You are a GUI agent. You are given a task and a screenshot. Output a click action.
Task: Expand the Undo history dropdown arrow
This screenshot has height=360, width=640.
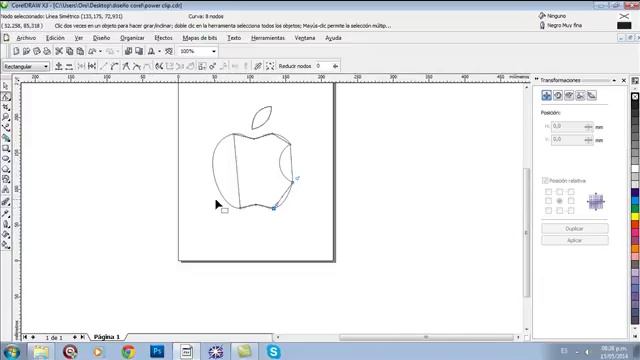[x=100, y=51]
